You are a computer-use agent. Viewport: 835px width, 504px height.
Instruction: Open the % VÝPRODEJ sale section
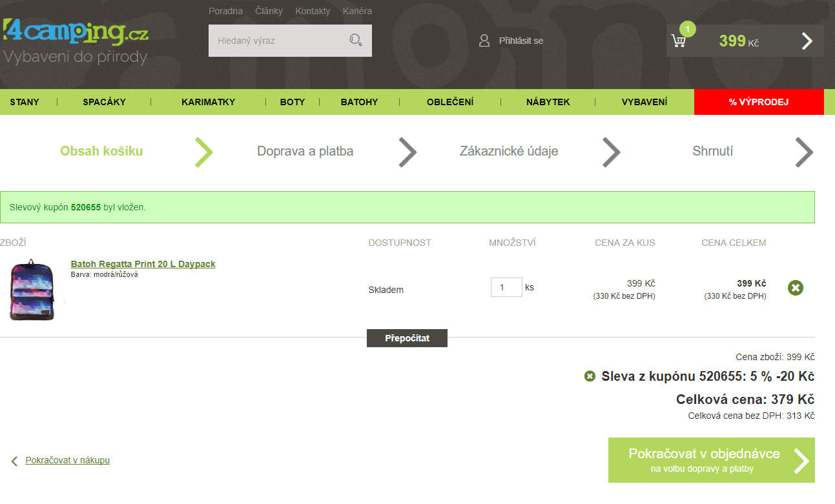point(758,102)
